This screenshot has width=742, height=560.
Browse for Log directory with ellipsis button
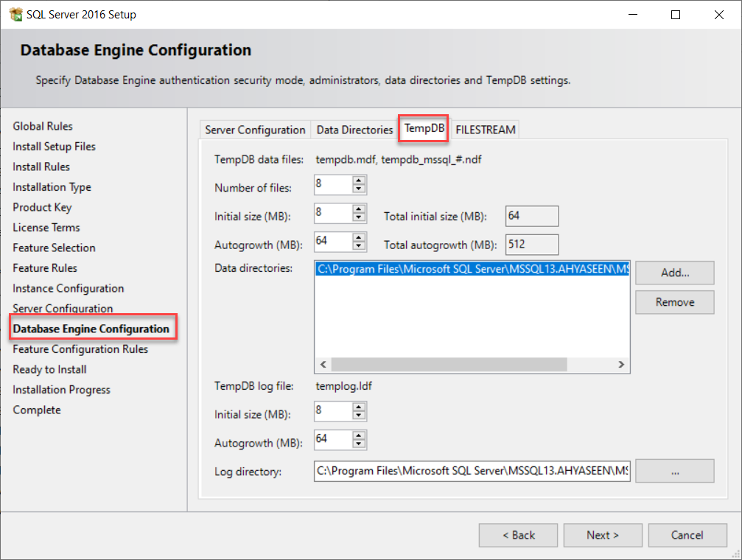click(674, 471)
